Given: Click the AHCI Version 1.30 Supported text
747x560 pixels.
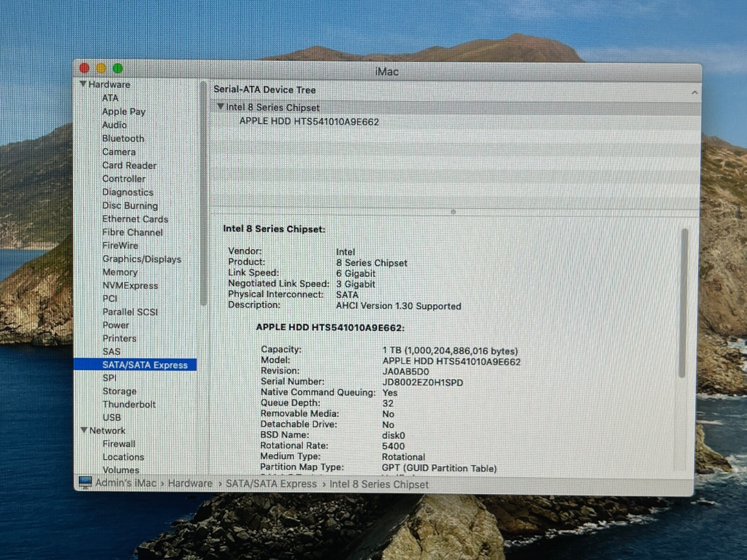Looking at the screenshot, I should [399, 306].
